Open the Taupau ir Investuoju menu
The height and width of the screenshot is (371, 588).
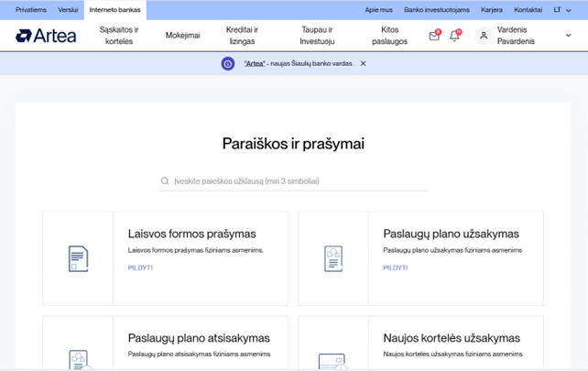coord(317,35)
